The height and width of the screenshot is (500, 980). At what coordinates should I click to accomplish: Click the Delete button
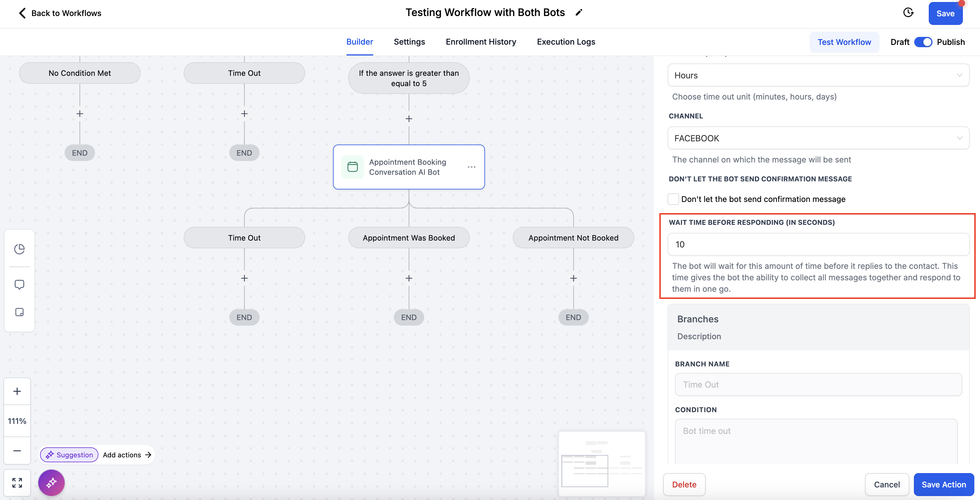[x=684, y=484]
